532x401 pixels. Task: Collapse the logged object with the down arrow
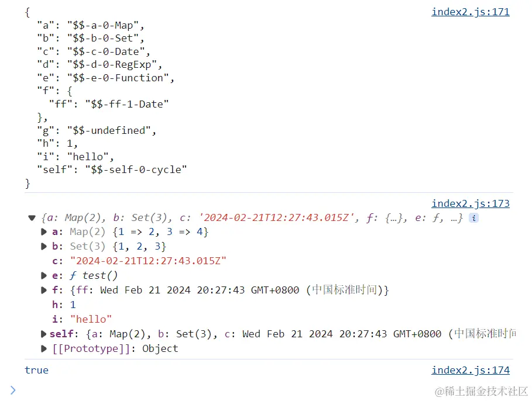point(32,218)
